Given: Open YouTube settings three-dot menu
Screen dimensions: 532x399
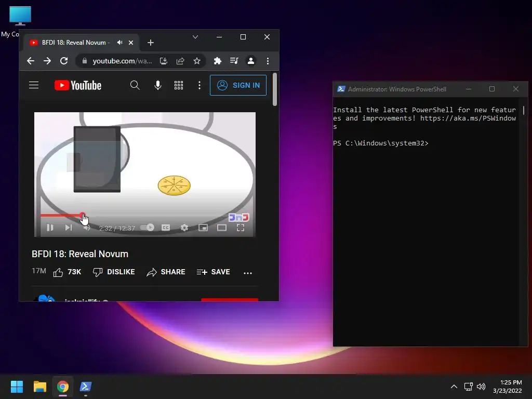Looking at the screenshot, I should point(199,85).
